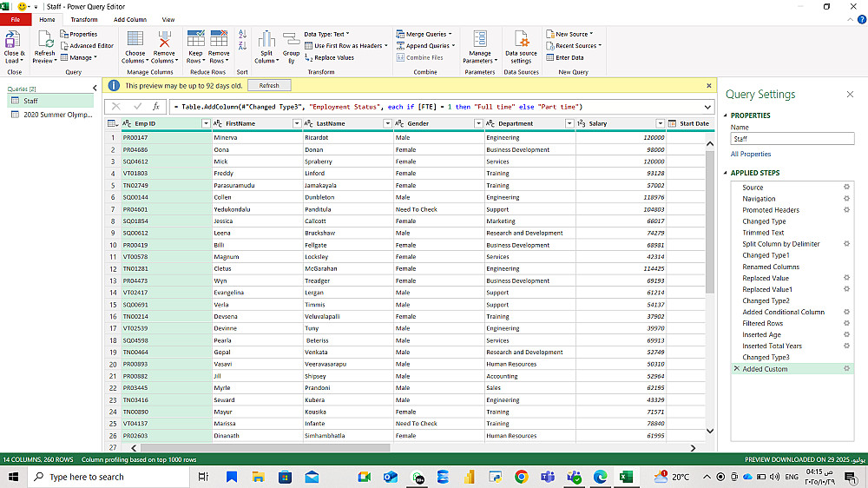Screen dimensions: 868x488
Task: Open the Merge Queries dropdown
Action: 451,35
